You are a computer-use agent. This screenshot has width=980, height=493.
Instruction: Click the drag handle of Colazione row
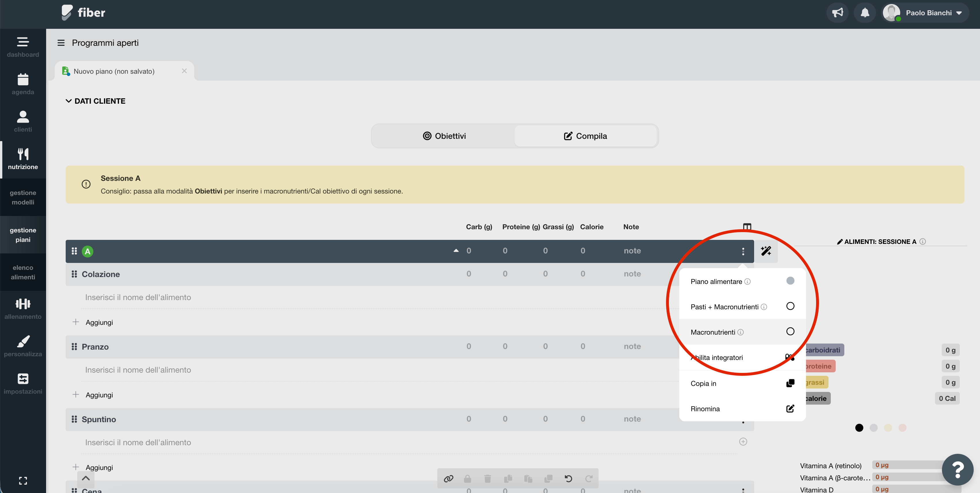tap(74, 274)
